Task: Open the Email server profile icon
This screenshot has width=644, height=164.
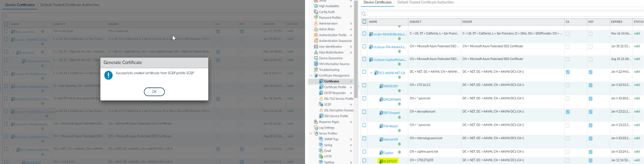Action: click(x=321, y=150)
